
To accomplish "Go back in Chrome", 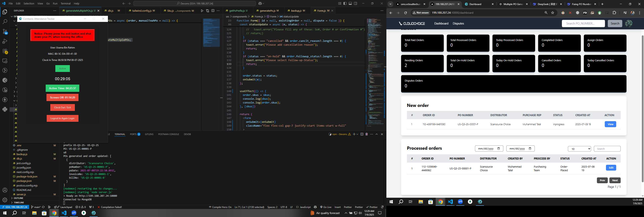I will pyautogui.click(x=391, y=13).
